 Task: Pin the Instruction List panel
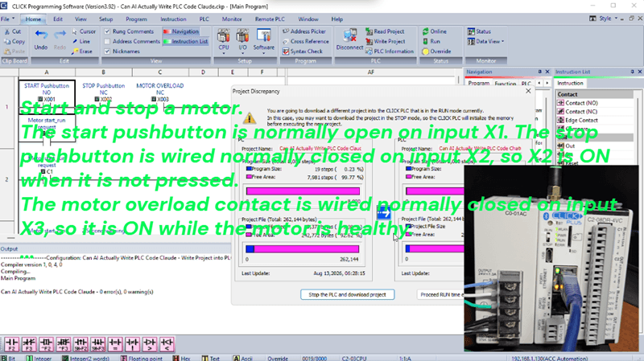633,72
